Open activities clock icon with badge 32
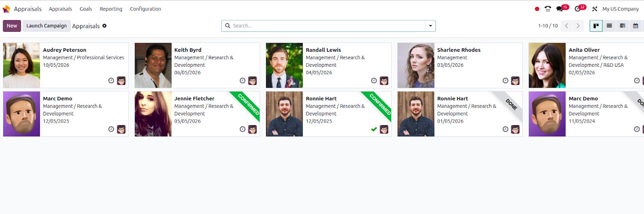The image size is (644, 214). 578,9
